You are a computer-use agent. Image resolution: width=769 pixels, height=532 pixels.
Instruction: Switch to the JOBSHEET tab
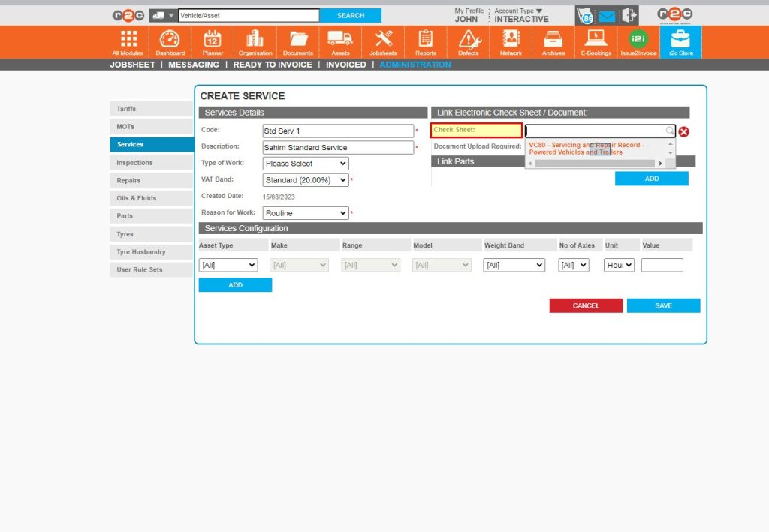coord(132,65)
